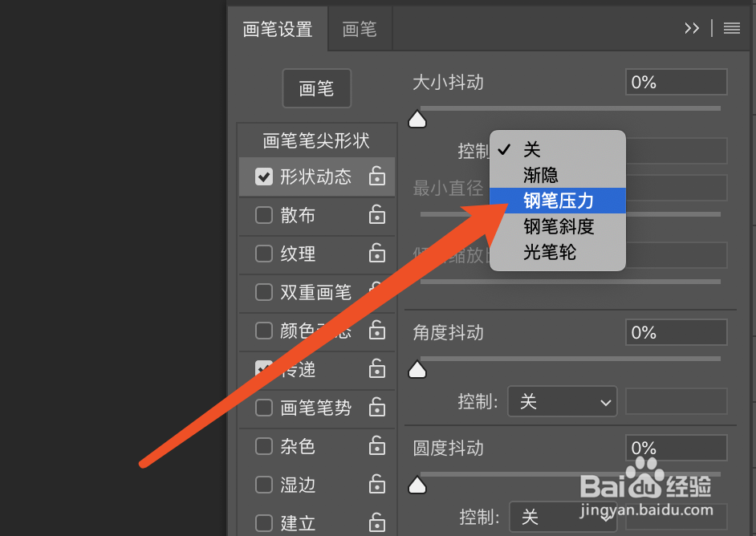
Task: Open 圆度抖动 控制 dropdown
Action: [x=563, y=517]
